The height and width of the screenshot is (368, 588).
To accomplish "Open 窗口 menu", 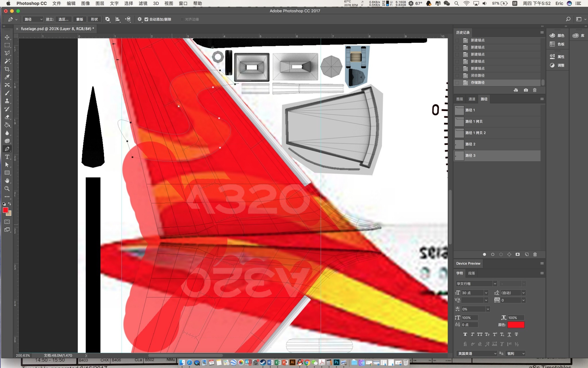I will (183, 3).
